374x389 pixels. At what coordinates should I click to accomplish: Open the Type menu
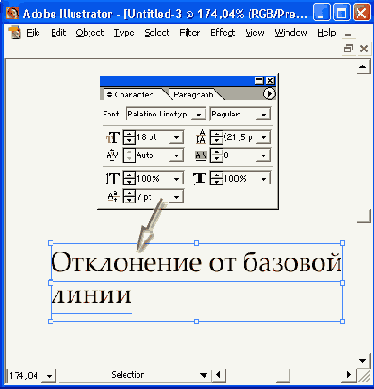coord(124,33)
